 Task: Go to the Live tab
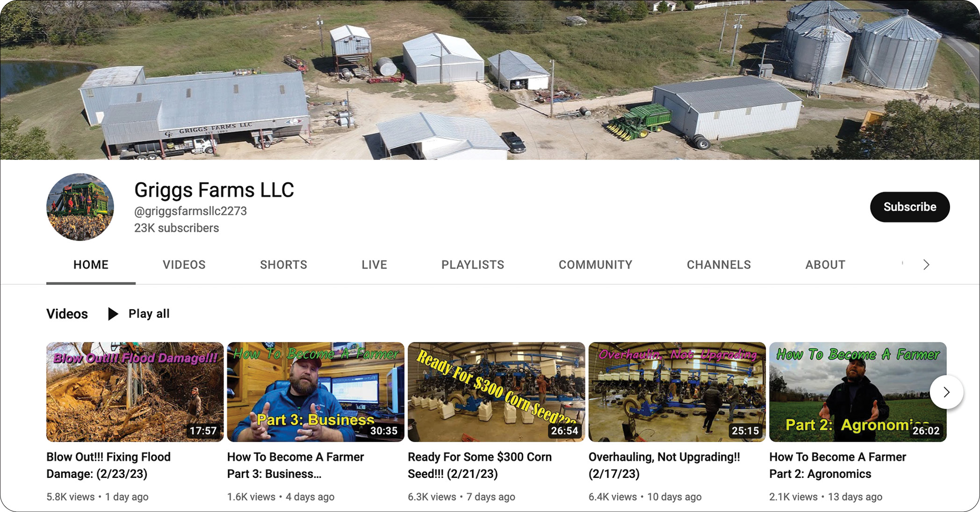coord(374,265)
